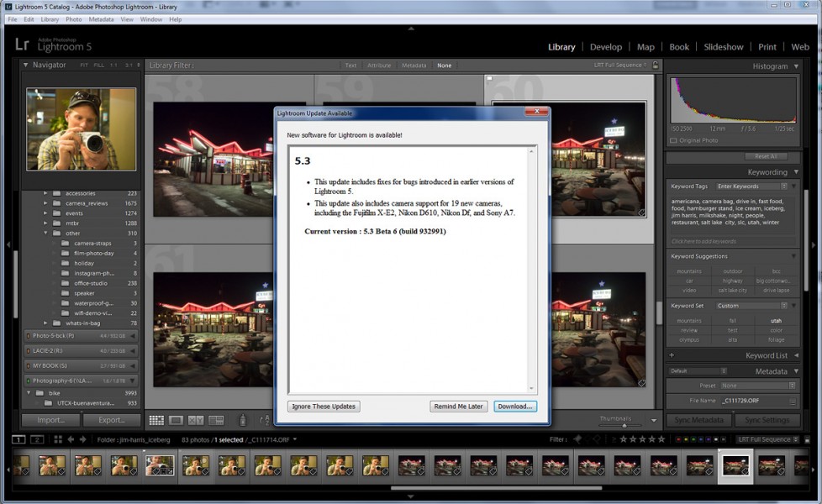
Task: Filter by red color label
Action: pos(677,439)
